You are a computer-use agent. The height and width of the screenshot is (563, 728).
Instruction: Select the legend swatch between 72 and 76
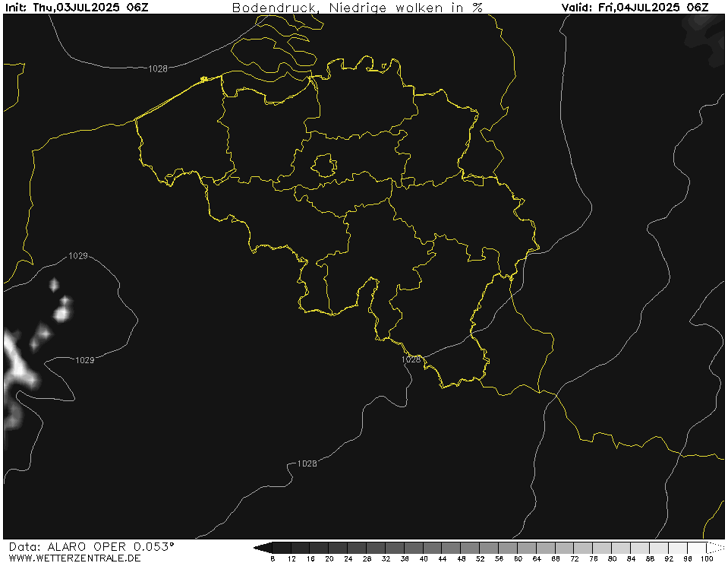tap(584, 548)
